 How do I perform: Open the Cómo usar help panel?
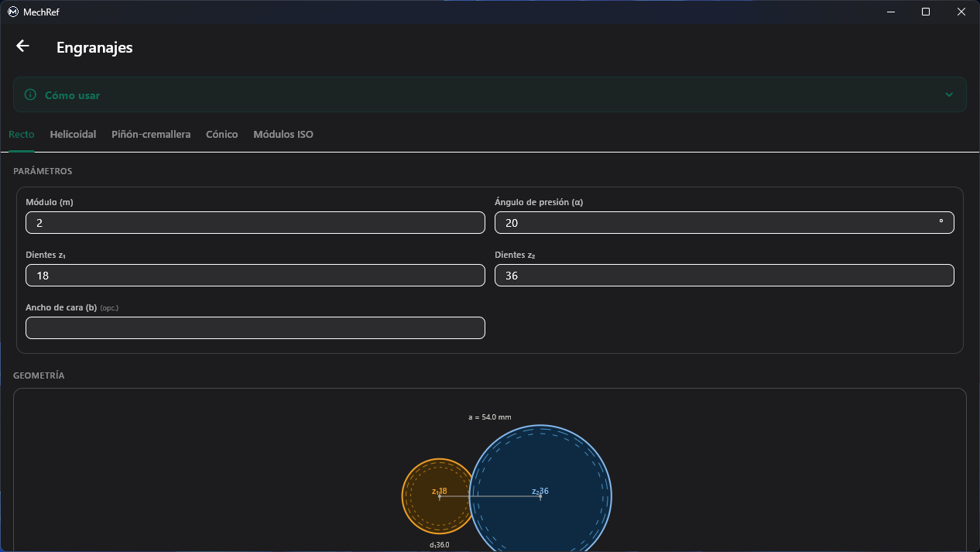[x=489, y=94]
